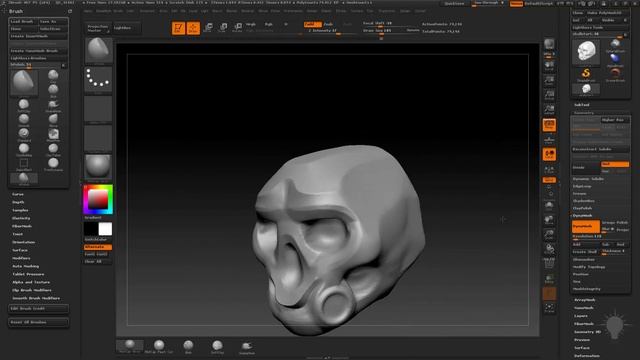
Task: Select the white secondary color swatch
Action: pyautogui.click(x=105, y=229)
